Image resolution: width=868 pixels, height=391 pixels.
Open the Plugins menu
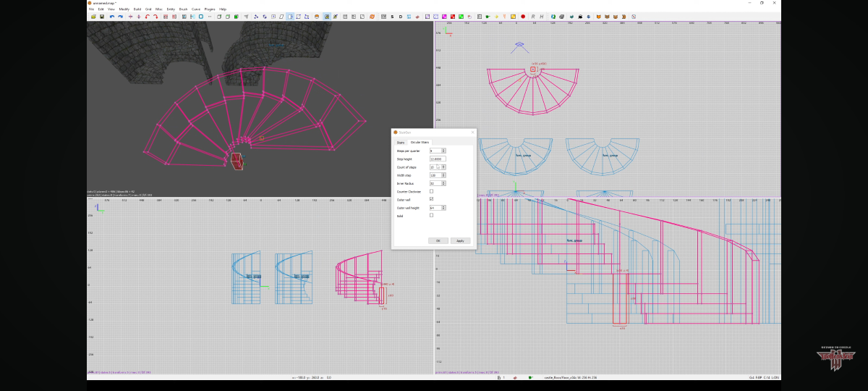210,9
